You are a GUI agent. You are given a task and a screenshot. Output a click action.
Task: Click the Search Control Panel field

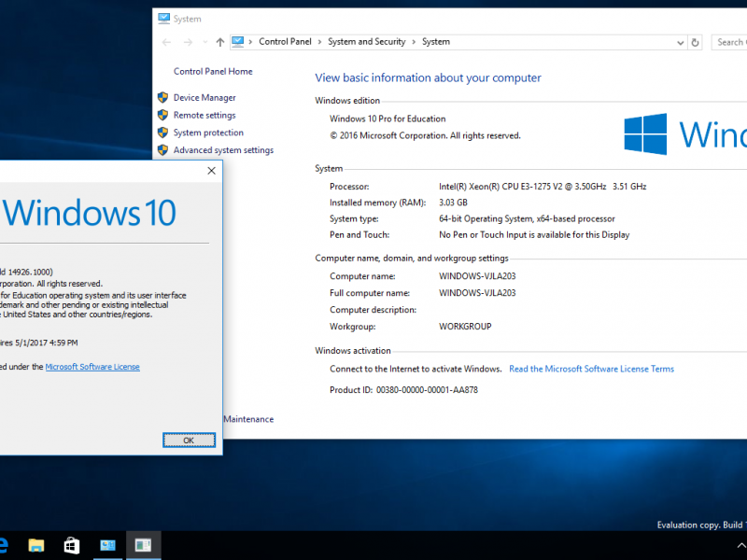pyautogui.click(x=729, y=42)
